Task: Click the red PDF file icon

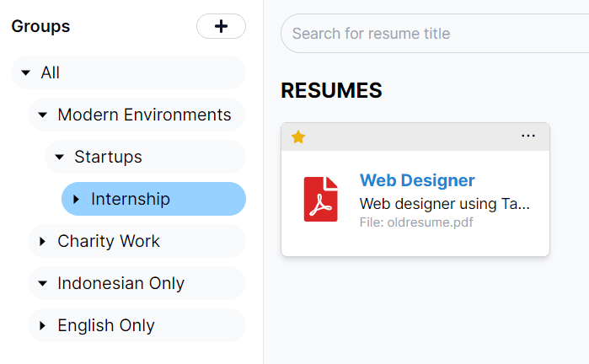Action: [321, 199]
